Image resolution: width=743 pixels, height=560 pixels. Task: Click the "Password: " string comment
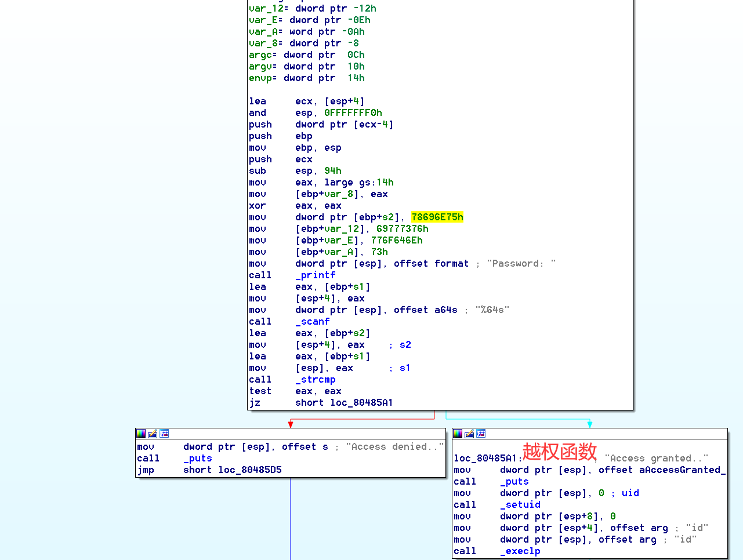click(521, 264)
